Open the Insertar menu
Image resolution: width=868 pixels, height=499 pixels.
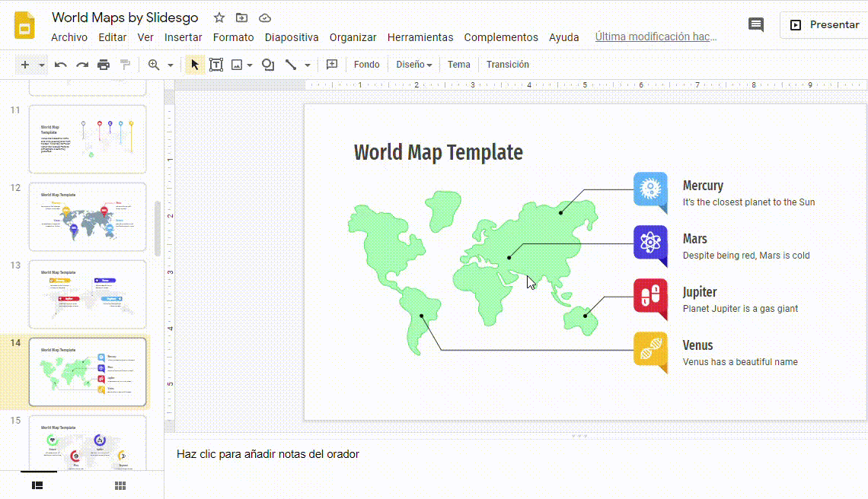(183, 37)
